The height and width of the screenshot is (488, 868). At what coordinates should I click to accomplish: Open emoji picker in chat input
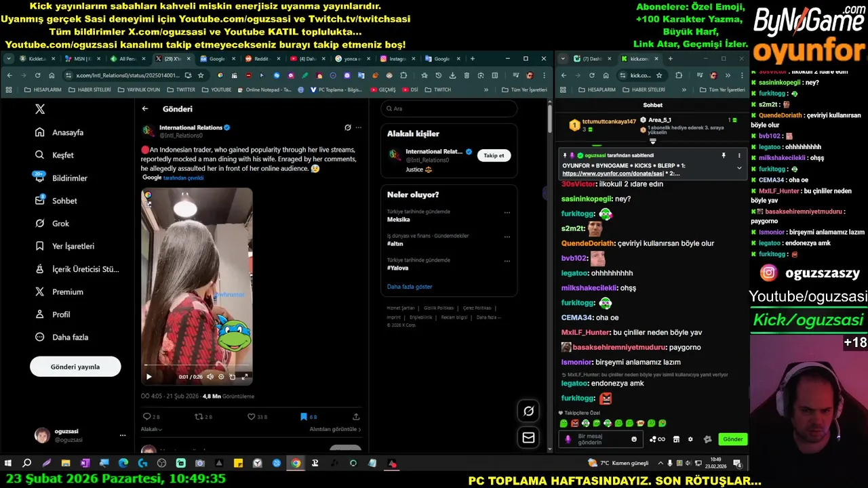tap(634, 439)
